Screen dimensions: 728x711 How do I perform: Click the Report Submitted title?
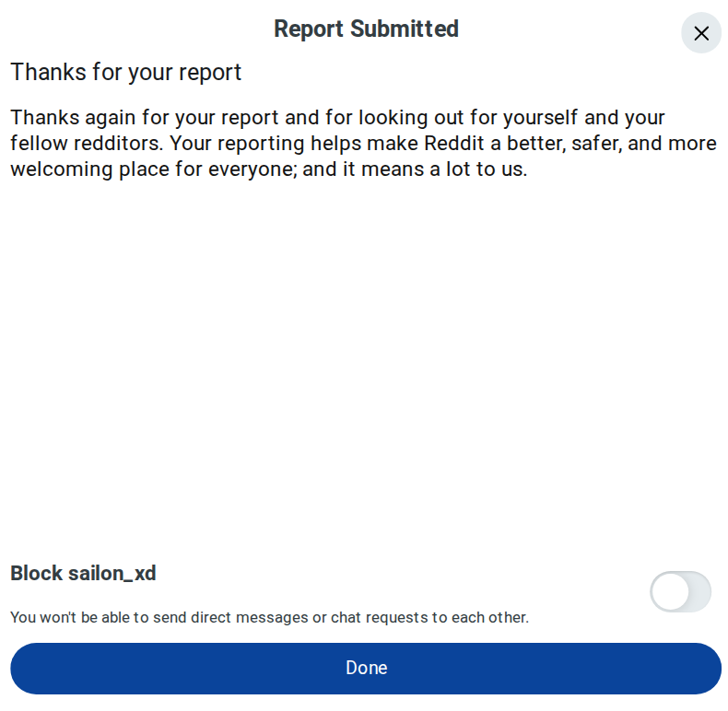(366, 29)
